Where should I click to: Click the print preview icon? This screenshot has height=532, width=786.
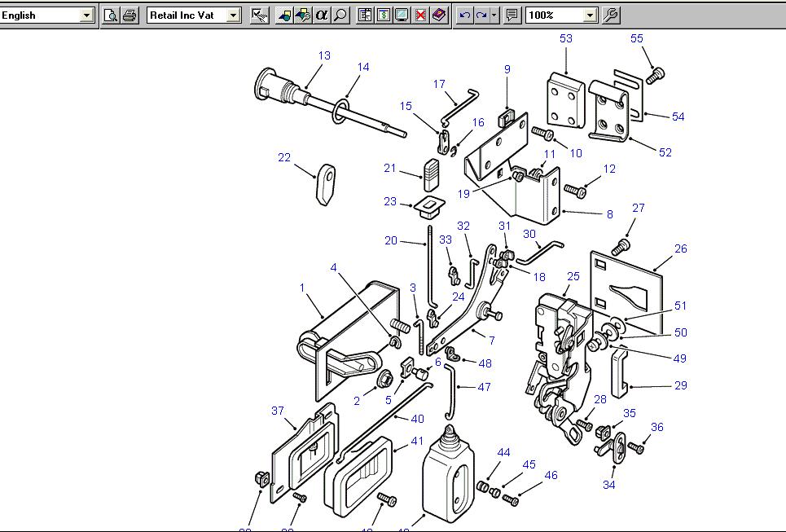[x=111, y=15]
